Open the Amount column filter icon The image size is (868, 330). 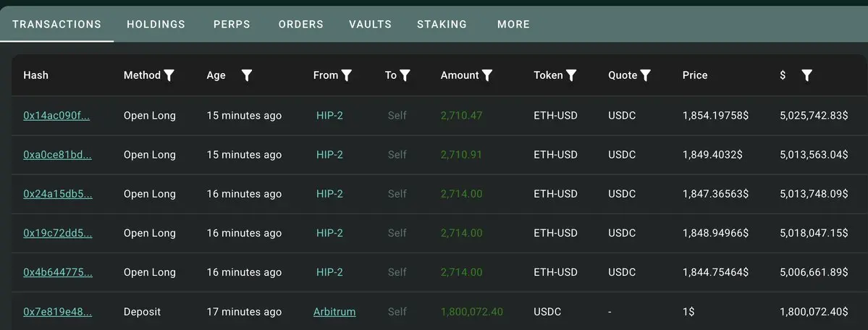tap(487, 75)
